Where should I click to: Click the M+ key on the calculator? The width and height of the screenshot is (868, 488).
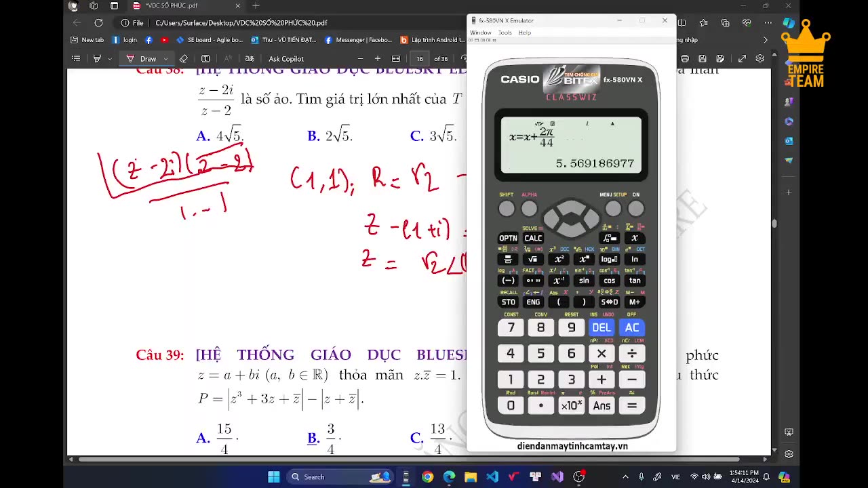(x=635, y=302)
